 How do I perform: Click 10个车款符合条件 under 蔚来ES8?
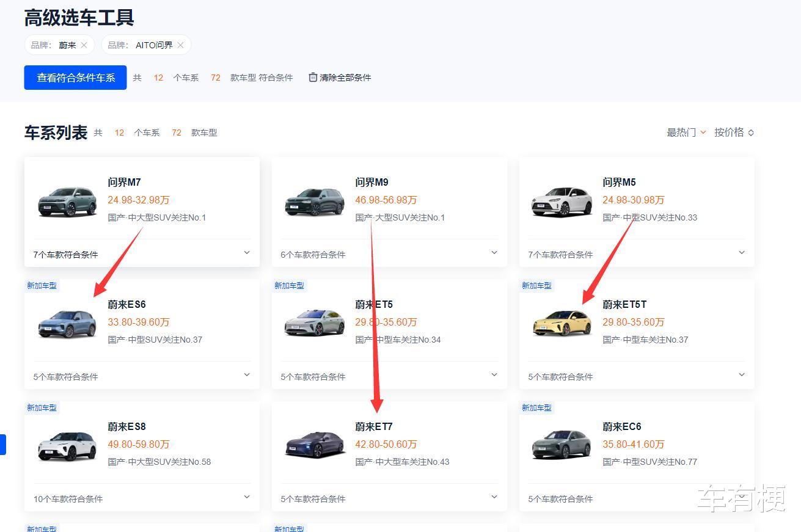coord(68,499)
